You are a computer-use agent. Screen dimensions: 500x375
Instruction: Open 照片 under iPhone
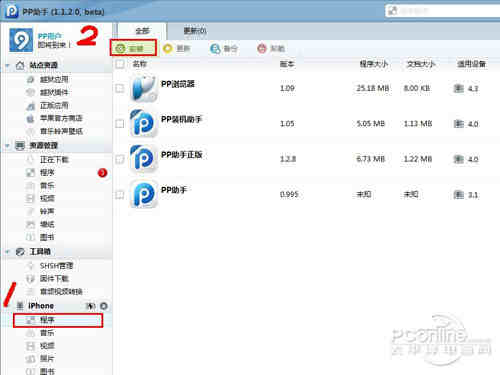tap(47, 359)
